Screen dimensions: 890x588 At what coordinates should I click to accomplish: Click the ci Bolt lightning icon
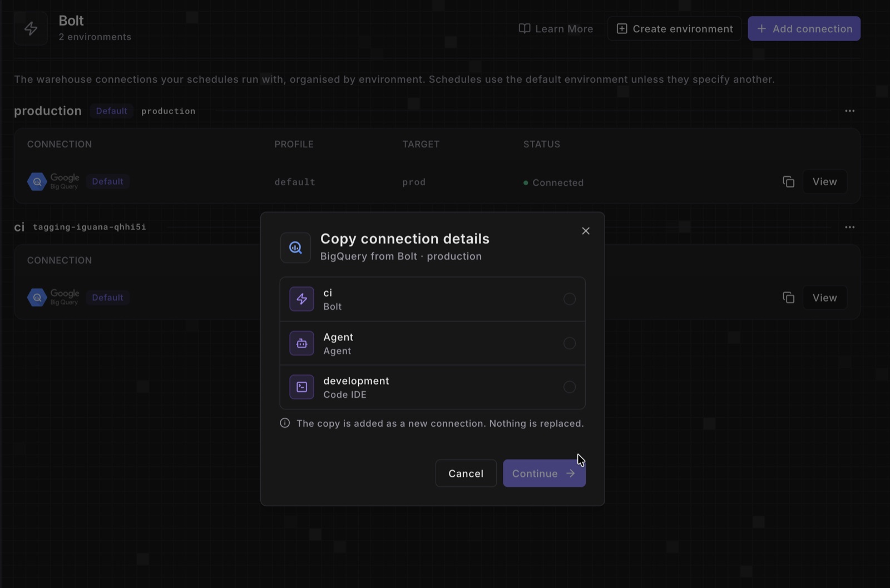coord(301,299)
